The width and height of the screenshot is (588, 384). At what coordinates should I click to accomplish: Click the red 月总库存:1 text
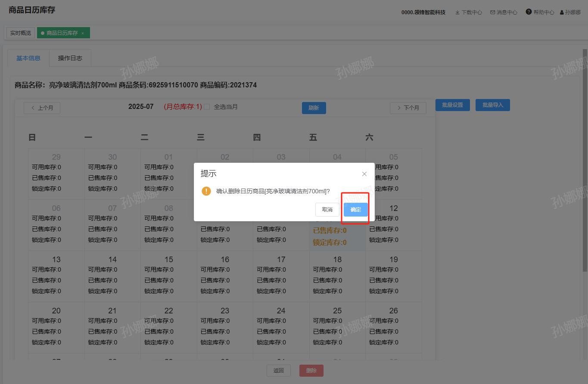click(183, 107)
